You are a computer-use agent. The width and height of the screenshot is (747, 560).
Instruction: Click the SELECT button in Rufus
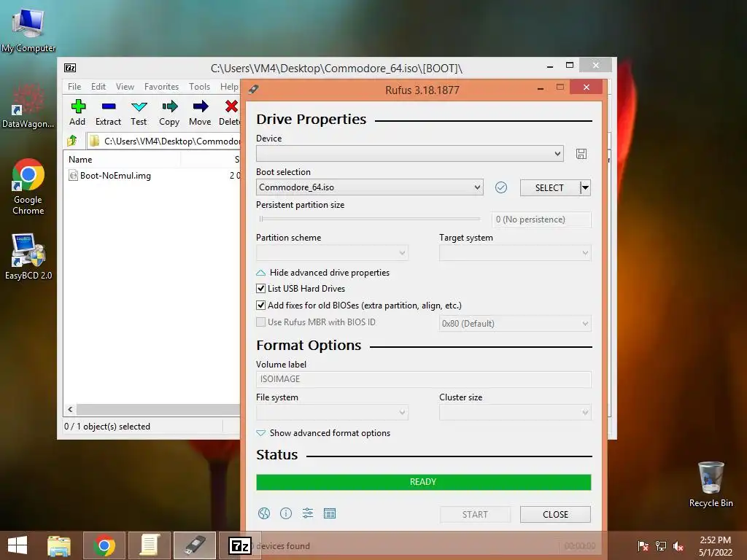pyautogui.click(x=550, y=187)
